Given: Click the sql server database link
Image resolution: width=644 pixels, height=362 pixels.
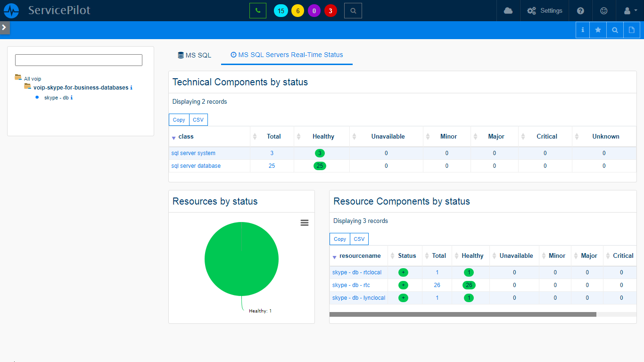Looking at the screenshot, I should (196, 166).
